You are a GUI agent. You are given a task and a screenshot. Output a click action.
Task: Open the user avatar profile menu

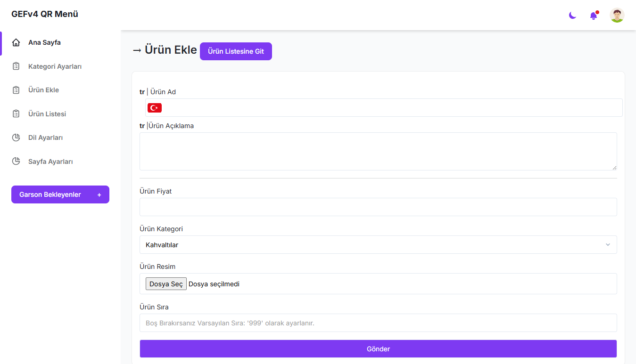click(x=617, y=15)
